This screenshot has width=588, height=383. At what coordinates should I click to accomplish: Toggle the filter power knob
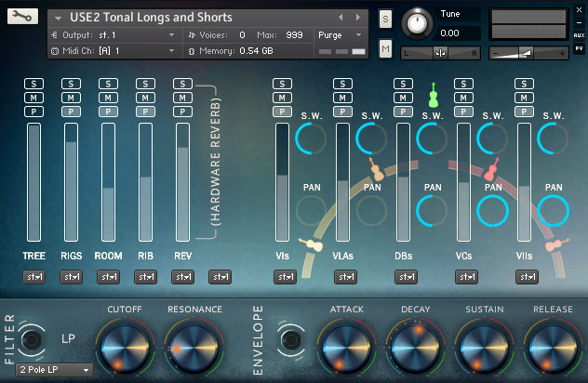tap(32, 340)
